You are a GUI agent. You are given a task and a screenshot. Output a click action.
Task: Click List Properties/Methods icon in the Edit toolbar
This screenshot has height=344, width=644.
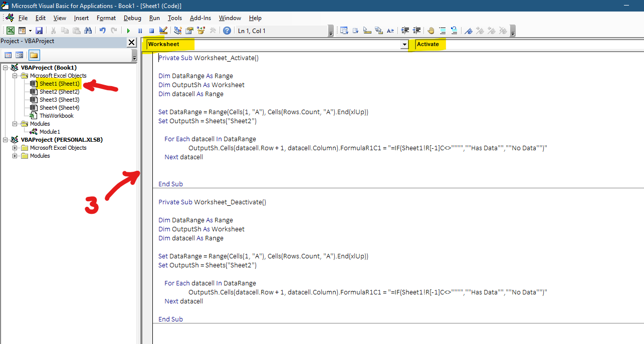point(344,31)
